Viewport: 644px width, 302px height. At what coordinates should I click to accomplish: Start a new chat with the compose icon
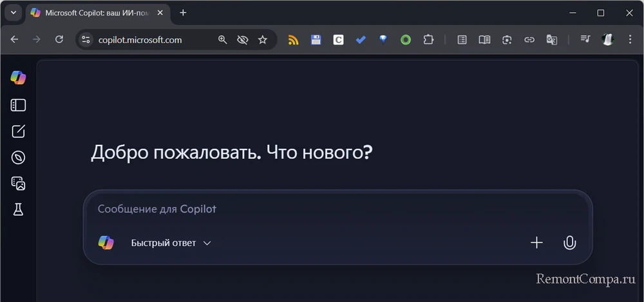pos(18,131)
